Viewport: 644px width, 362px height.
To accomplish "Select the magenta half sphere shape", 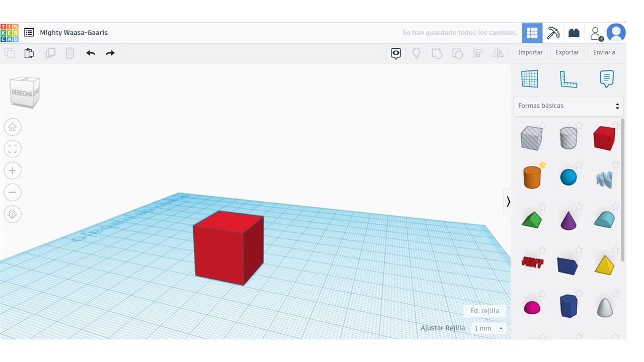I will (x=532, y=308).
